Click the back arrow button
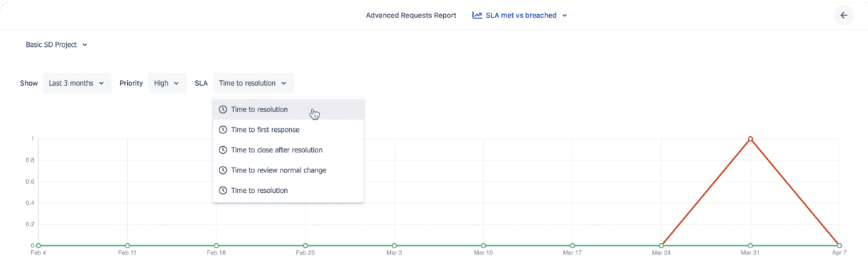This screenshot has height=278, width=868. (x=844, y=15)
